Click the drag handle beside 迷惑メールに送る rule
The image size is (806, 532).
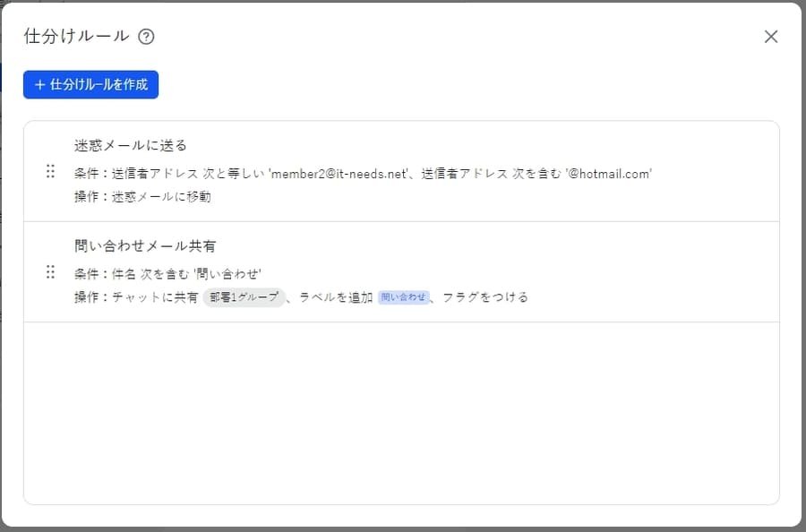click(51, 171)
